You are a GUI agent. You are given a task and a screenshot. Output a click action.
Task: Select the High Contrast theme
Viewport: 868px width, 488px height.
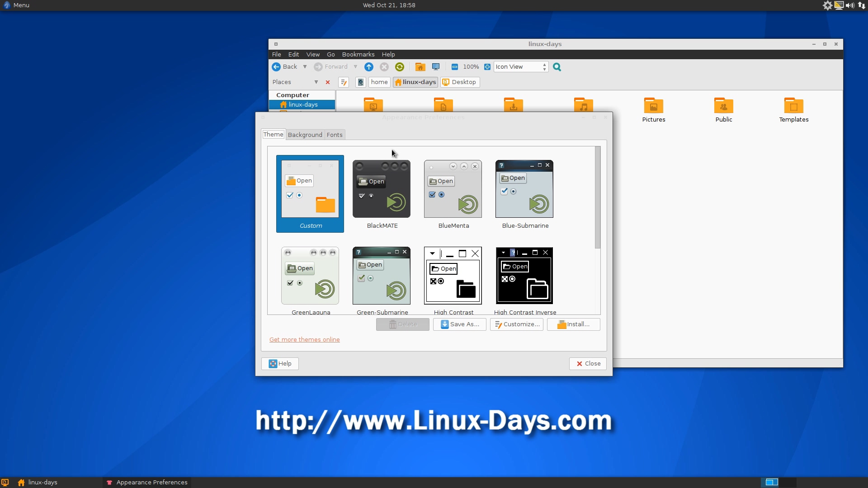pyautogui.click(x=453, y=281)
